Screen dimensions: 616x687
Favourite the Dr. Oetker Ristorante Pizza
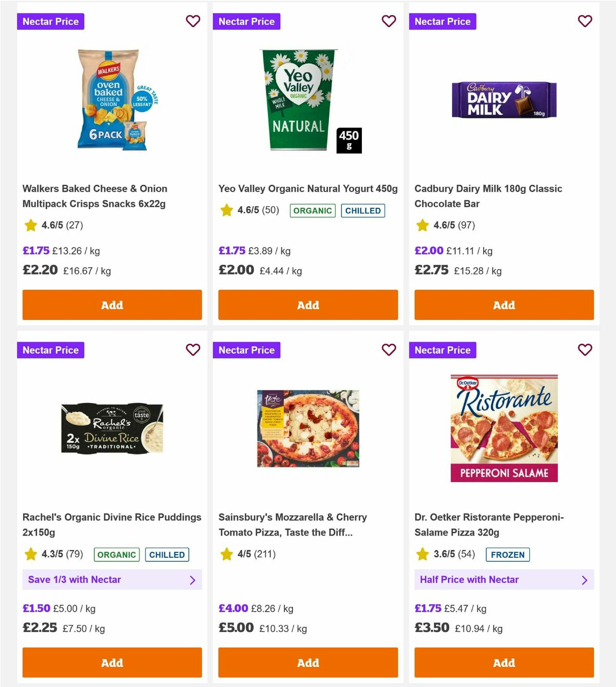coord(585,350)
